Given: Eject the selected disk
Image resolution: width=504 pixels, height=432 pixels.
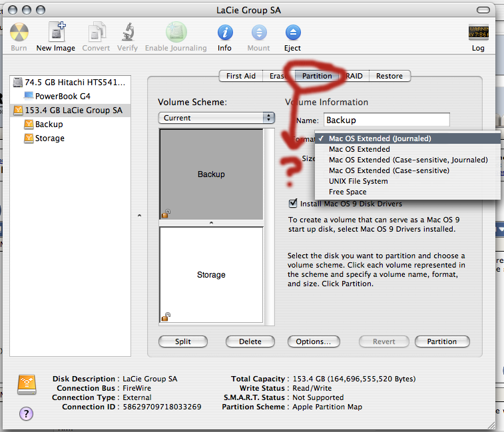Looking at the screenshot, I should [x=292, y=33].
